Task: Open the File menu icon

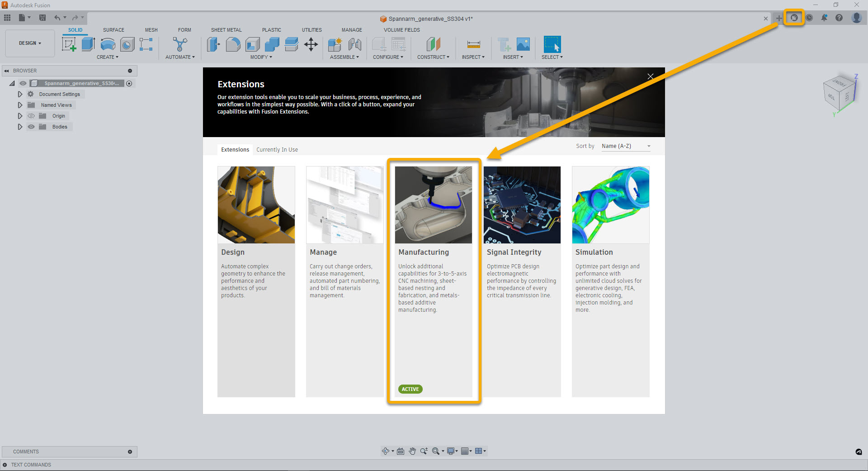Action: [x=24, y=18]
